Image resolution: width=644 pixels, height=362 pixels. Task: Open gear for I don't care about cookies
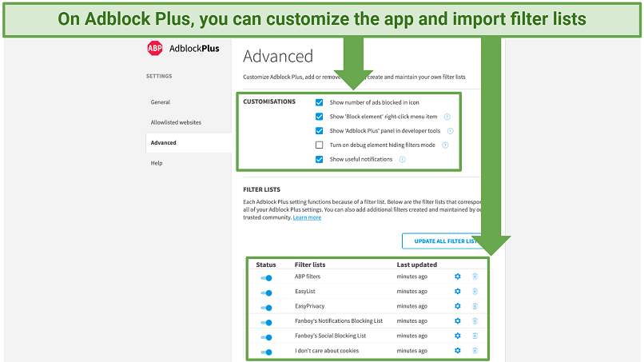tap(458, 351)
